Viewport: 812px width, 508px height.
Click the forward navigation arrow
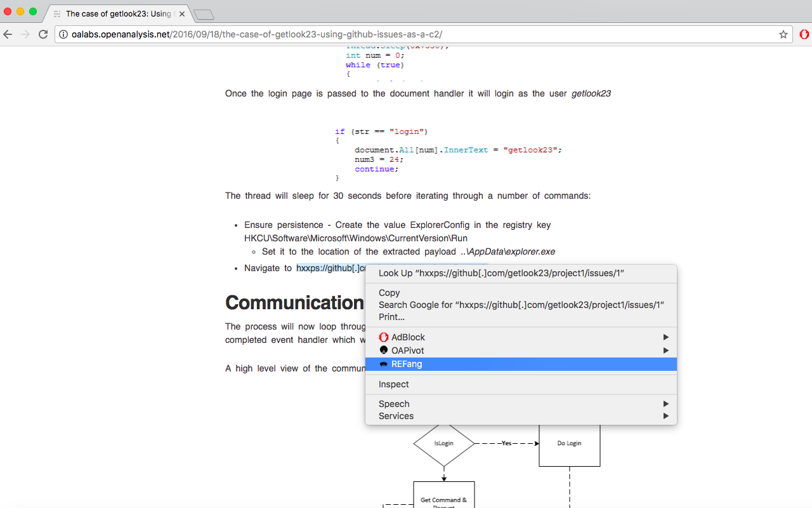tap(25, 34)
